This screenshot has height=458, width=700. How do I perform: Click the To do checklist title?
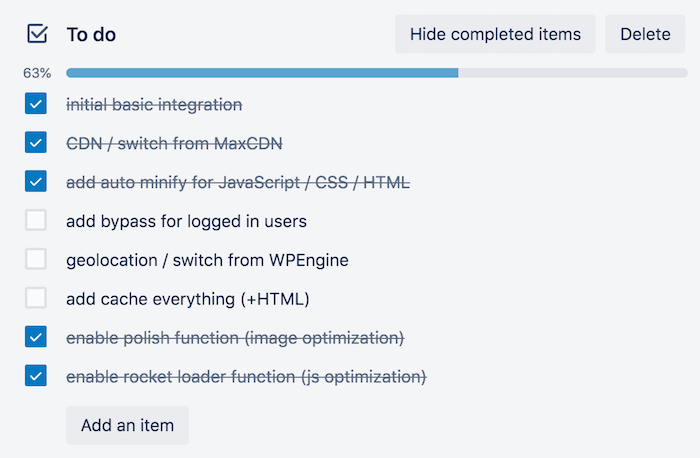coord(91,35)
